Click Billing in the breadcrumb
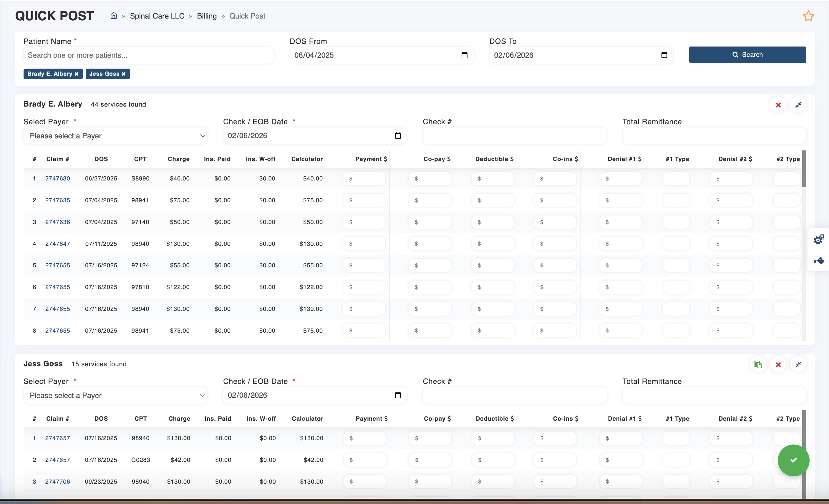829x504 pixels. (207, 16)
